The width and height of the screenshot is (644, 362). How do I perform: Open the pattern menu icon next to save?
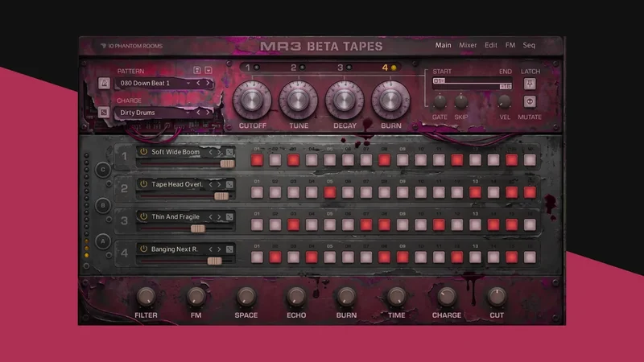[208, 70]
